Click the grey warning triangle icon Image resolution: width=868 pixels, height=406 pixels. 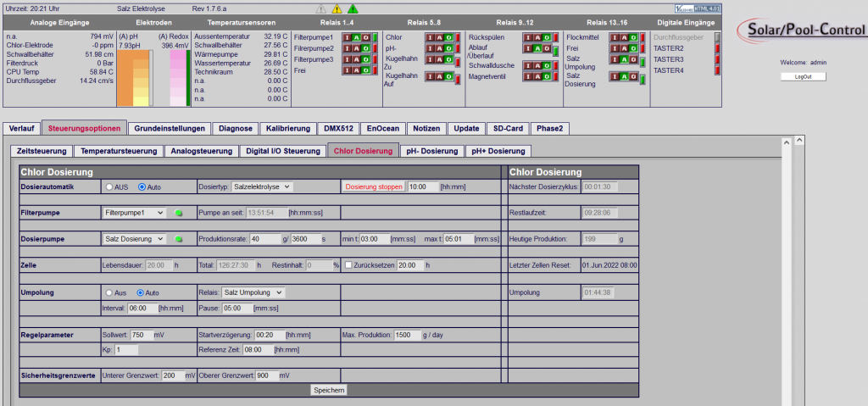tap(321, 8)
